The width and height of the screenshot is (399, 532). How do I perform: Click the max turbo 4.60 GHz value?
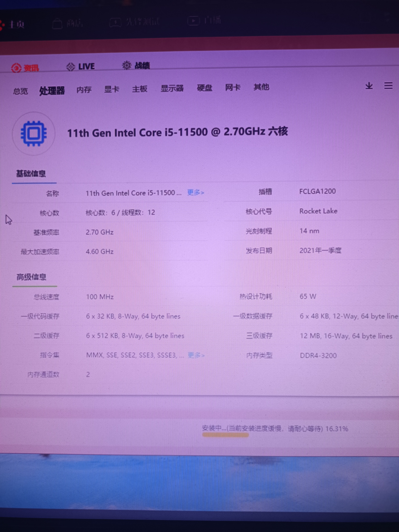(100, 252)
